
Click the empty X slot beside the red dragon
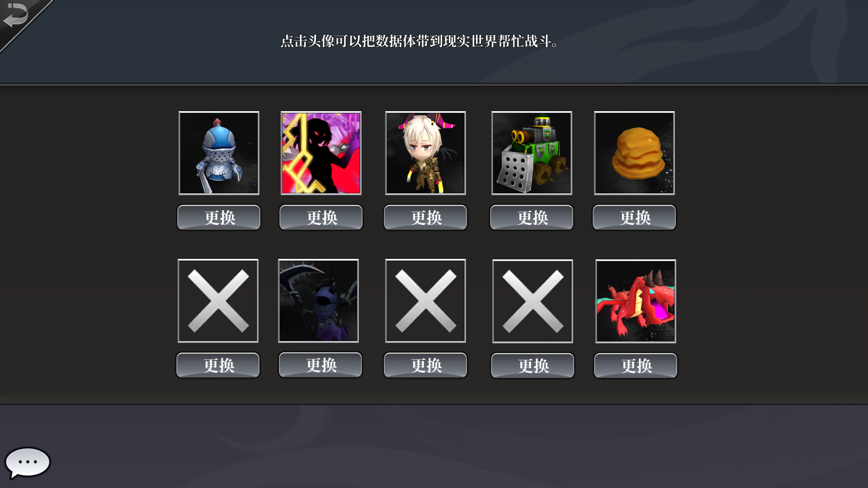533,301
